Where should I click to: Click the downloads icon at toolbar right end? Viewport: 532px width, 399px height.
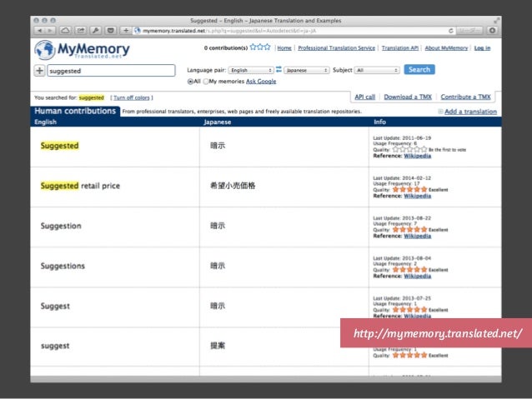click(492, 31)
